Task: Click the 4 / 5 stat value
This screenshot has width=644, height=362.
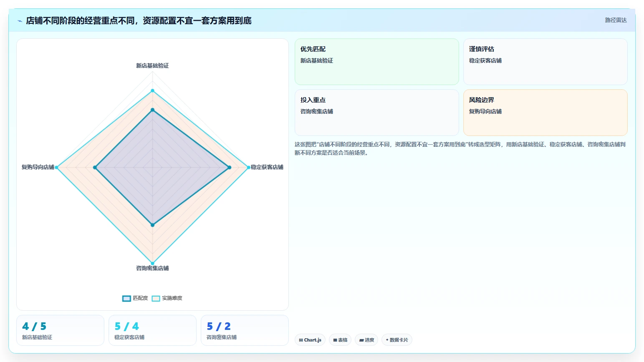Action: (x=34, y=326)
